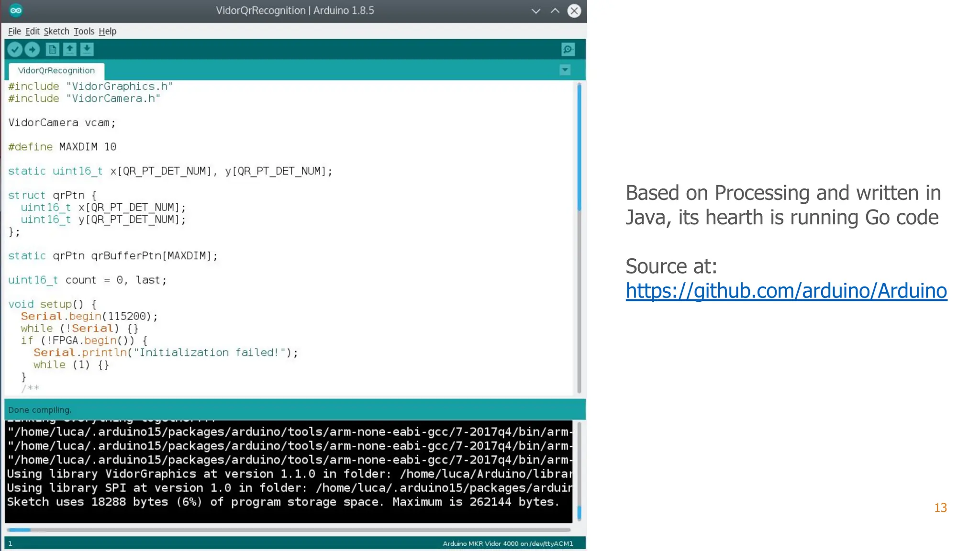Viewport: 980px width, 551px height.
Task: Click the title bar up chevron
Action: point(555,11)
